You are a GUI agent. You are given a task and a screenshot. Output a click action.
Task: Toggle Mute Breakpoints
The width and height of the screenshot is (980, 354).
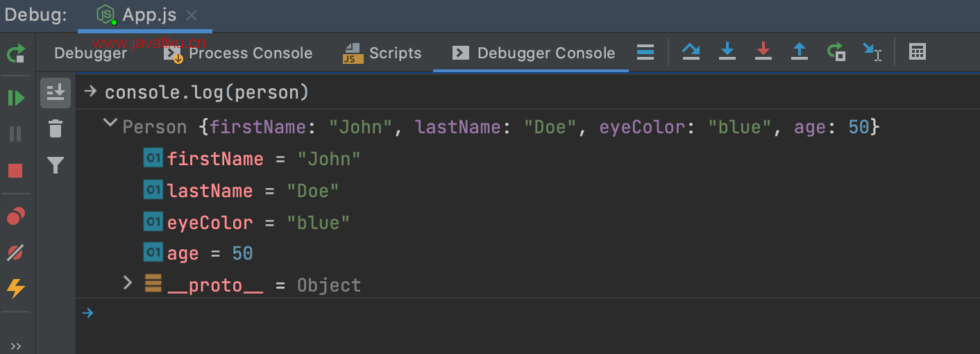click(15, 252)
